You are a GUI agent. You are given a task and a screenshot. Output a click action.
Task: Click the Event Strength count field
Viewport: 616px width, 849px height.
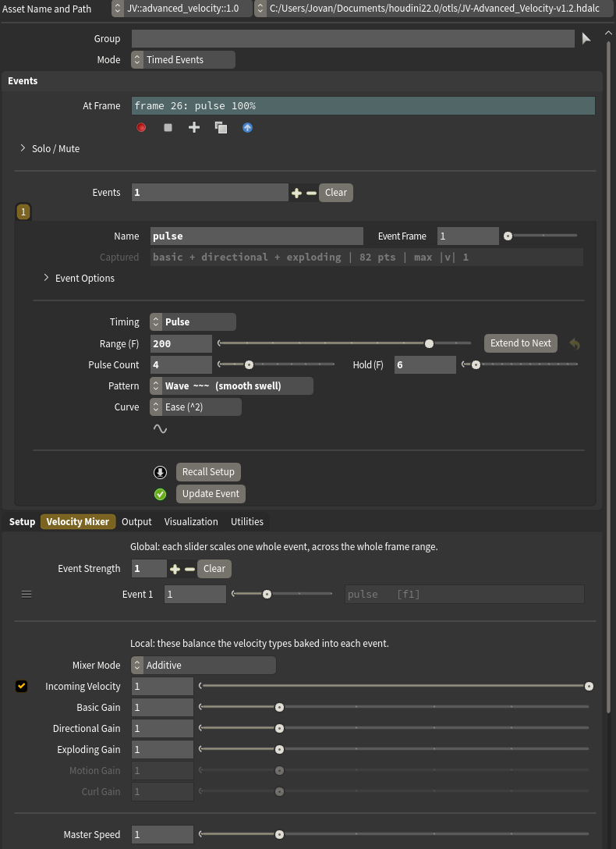click(x=149, y=569)
